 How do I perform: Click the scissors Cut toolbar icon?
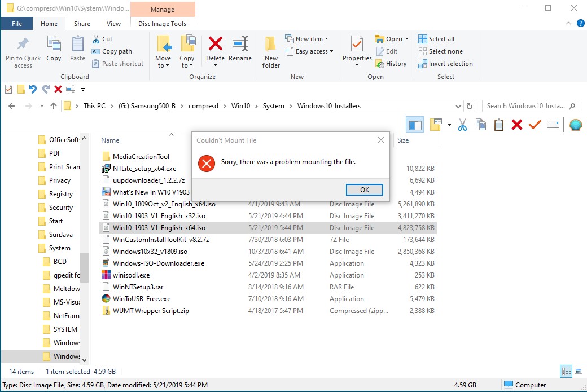pos(462,125)
